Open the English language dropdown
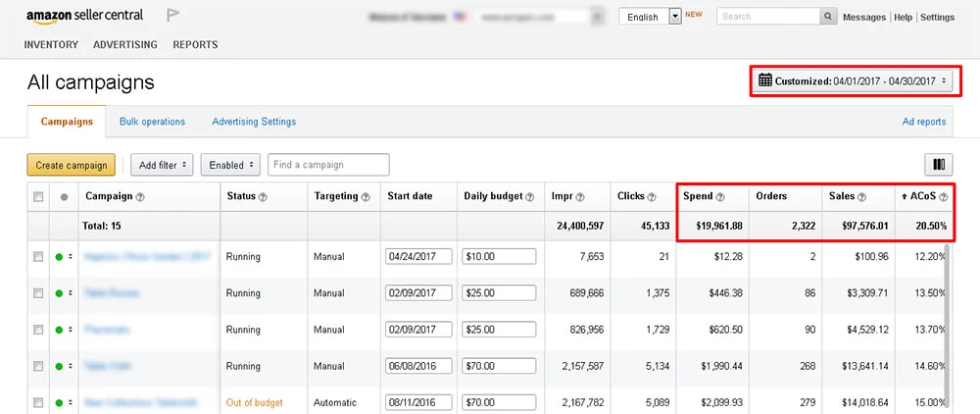This screenshot has height=414, width=980. pyautogui.click(x=650, y=17)
